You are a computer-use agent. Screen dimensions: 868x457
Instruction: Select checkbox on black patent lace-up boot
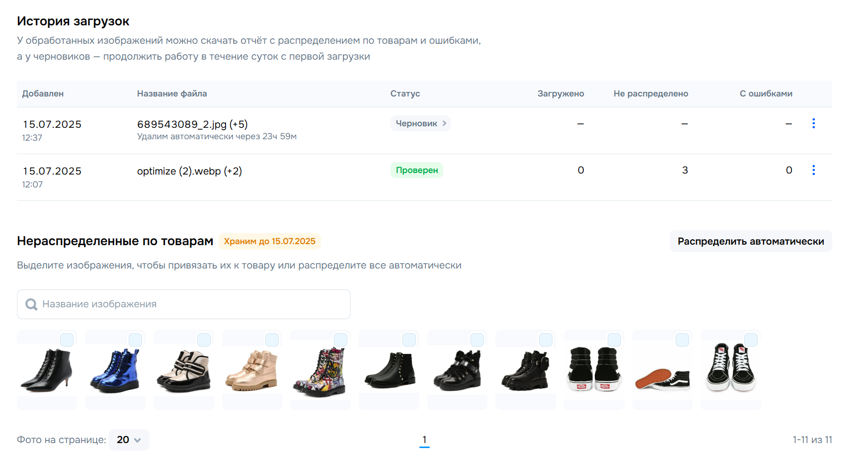coord(477,340)
